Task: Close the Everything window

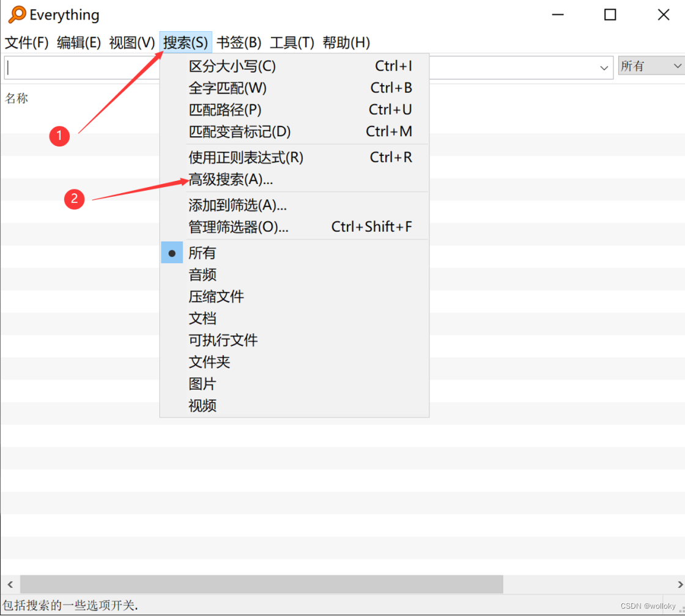Action: click(x=664, y=15)
